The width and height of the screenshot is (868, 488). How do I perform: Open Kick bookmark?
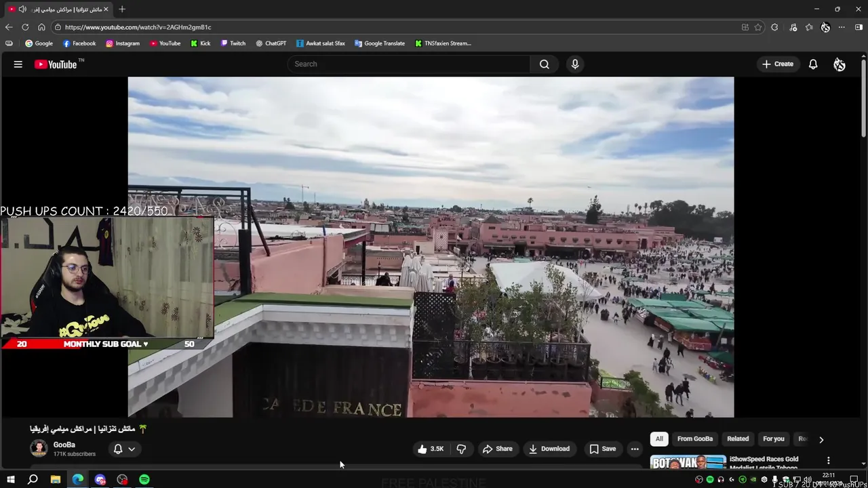pos(200,43)
